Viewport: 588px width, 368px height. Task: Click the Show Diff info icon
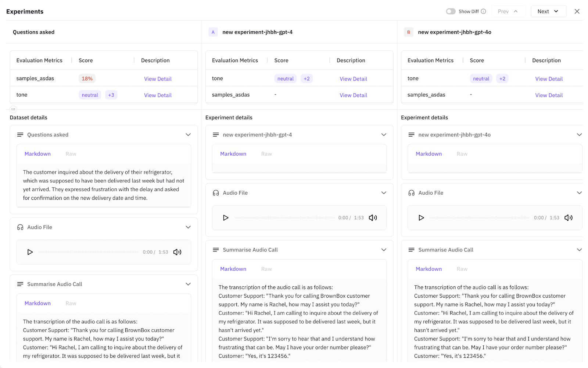point(483,11)
